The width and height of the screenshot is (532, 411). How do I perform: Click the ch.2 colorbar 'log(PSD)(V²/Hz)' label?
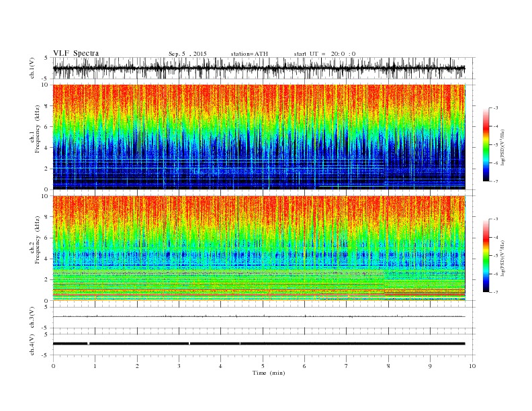pyautogui.click(x=502, y=258)
